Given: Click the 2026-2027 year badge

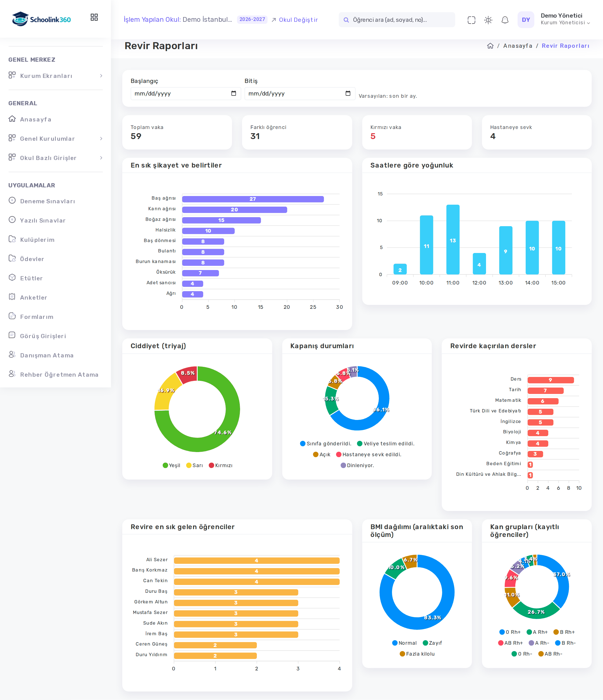Looking at the screenshot, I should click(252, 20).
